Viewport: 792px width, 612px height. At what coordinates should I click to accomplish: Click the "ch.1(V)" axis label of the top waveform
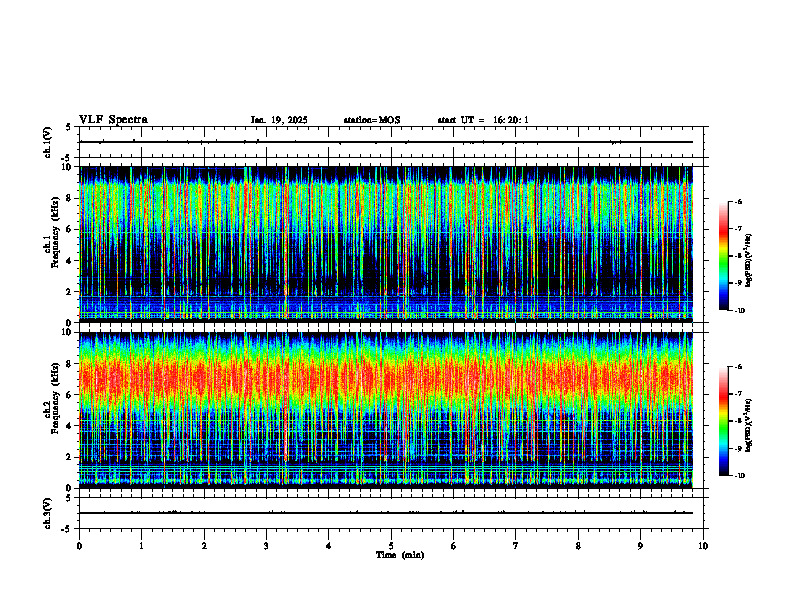[48, 142]
